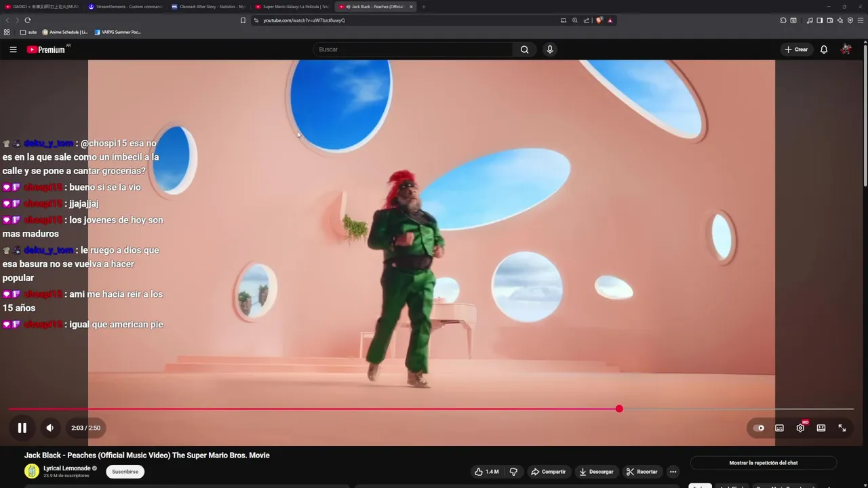This screenshot has width=868, height=488.
Task: Open the Anime Schedule bookmark
Action: [x=66, y=32]
